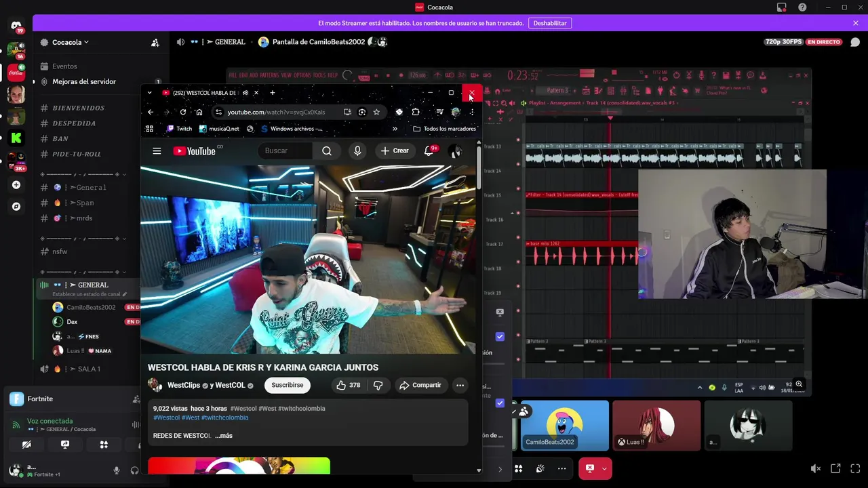Select CamiloBeats2002 participant tile
This screenshot has height=488, width=868.
pyautogui.click(x=564, y=425)
